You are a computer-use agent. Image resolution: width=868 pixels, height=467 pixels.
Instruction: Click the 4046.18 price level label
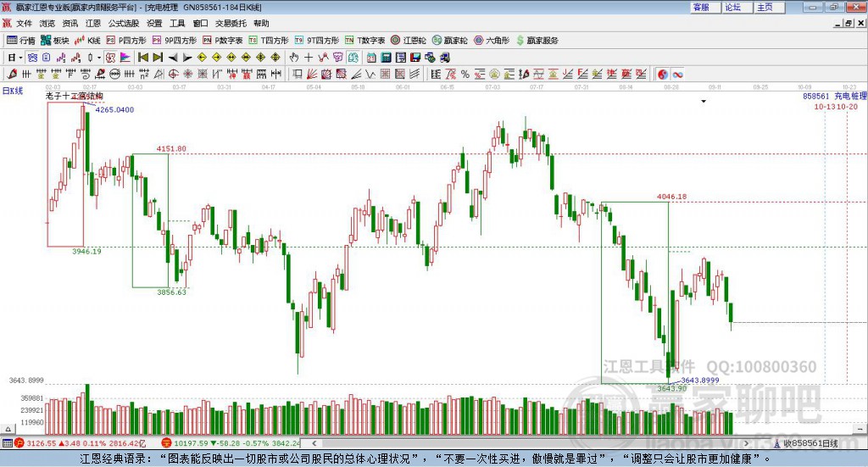coord(671,197)
